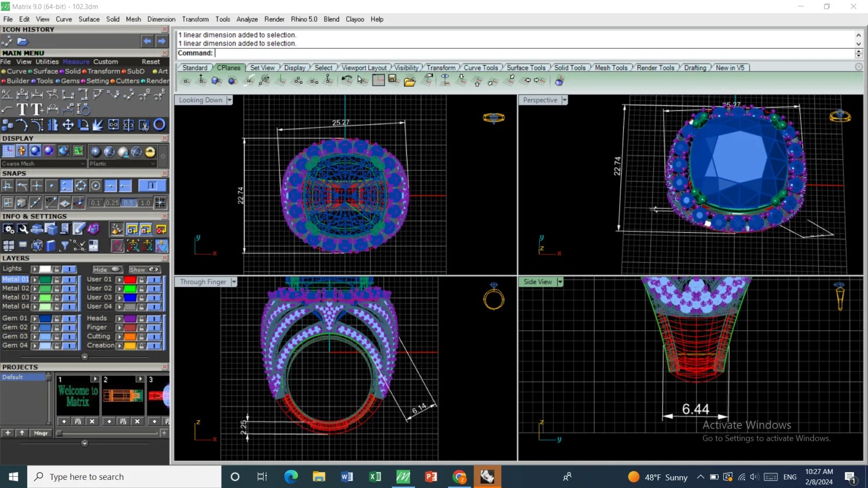The image size is (868, 488).
Task: Click Reset in the Main Menu
Action: click(x=151, y=62)
